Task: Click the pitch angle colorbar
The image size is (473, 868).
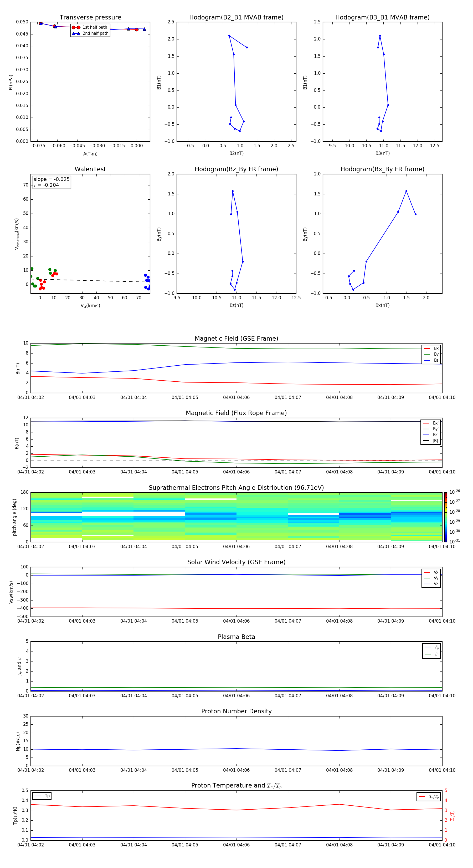Action: [446, 517]
